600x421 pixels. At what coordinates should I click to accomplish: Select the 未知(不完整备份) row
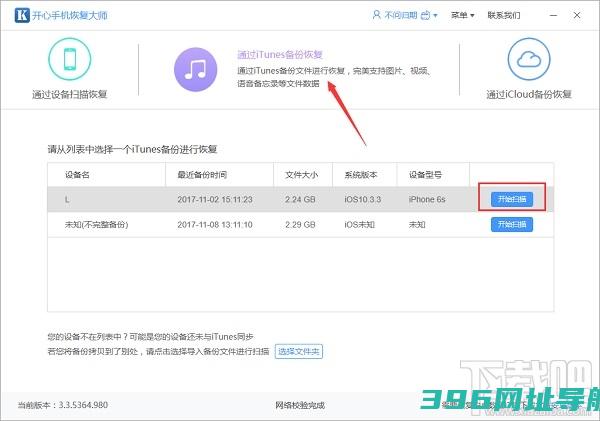[300, 225]
